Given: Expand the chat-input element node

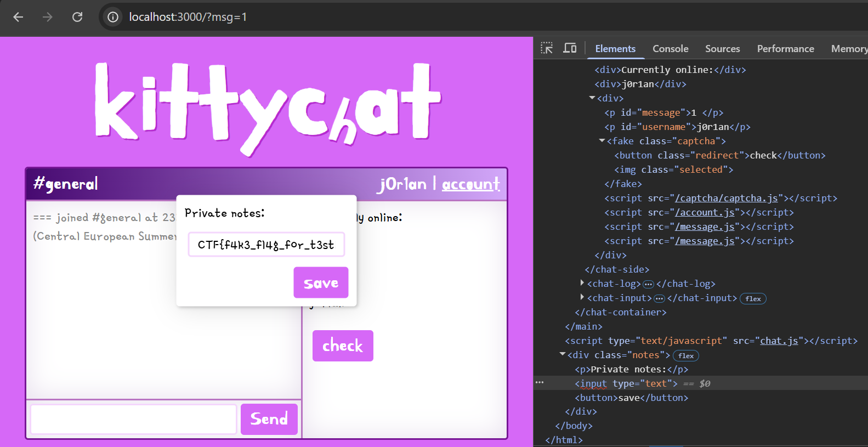Looking at the screenshot, I should point(582,297).
